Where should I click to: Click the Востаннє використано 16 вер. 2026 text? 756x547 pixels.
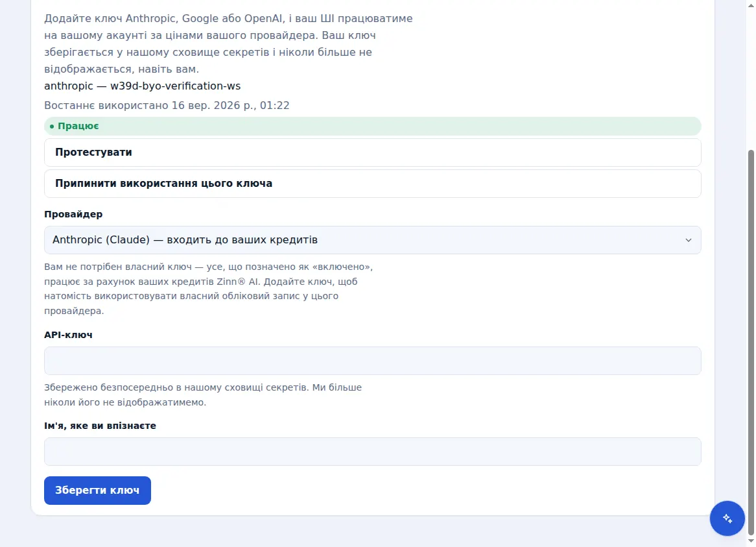167,106
